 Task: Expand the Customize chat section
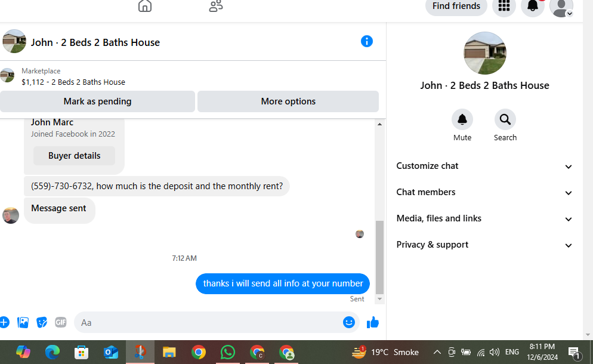[484, 166]
